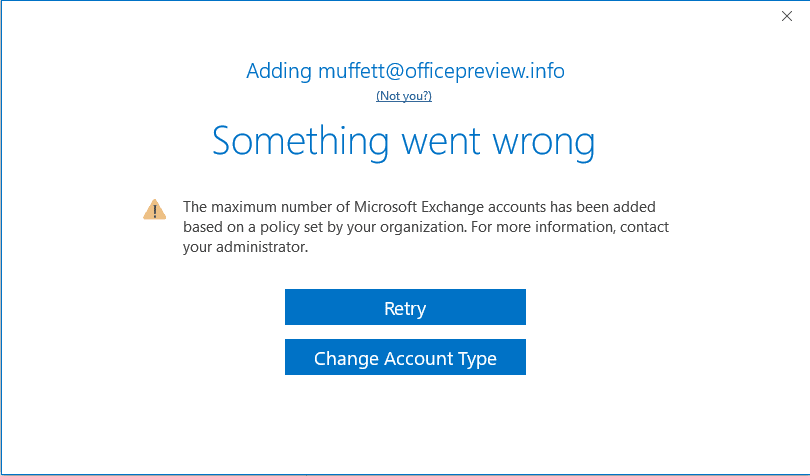Image resolution: width=810 pixels, height=476 pixels.
Task: Click the word wrong in the heading
Action: pos(543,143)
